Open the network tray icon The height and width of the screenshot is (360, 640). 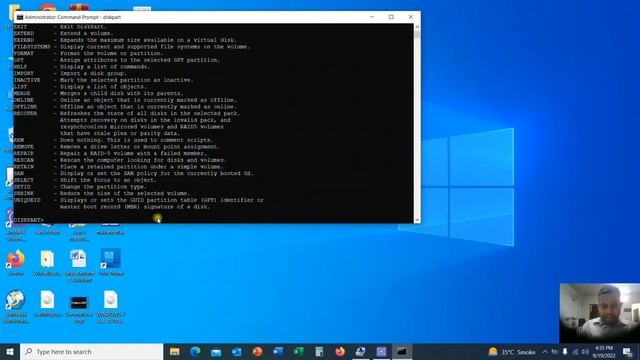point(575,351)
